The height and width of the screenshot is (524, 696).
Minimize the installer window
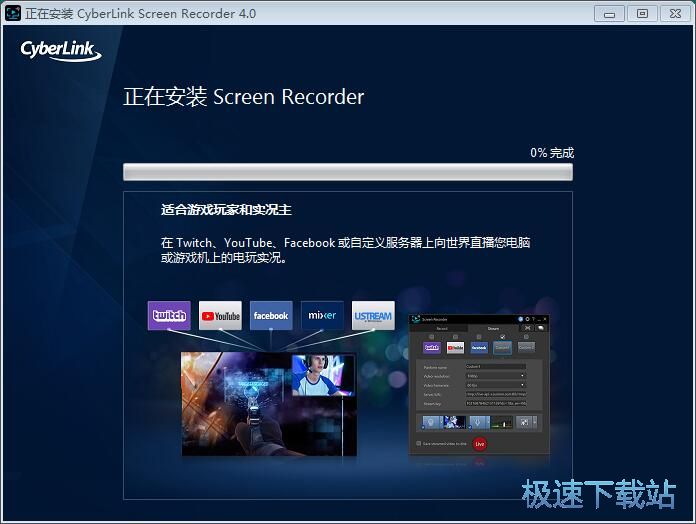(x=609, y=14)
